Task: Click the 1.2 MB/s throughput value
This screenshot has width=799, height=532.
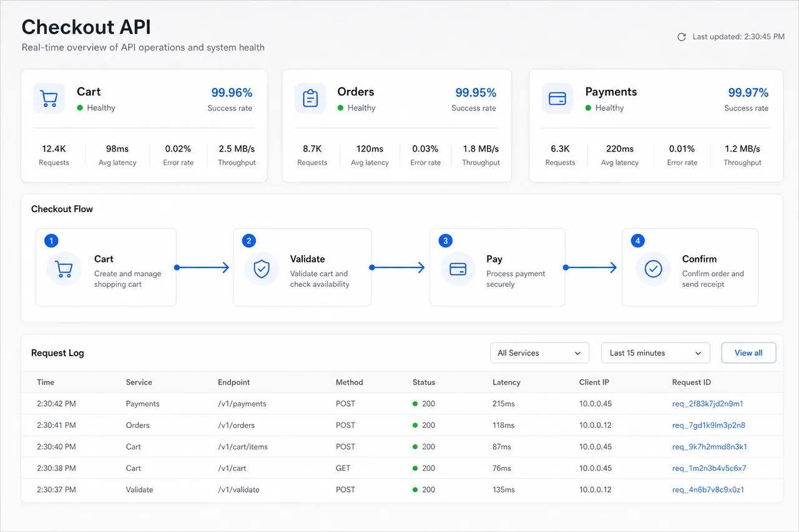Action: pyautogui.click(x=742, y=149)
